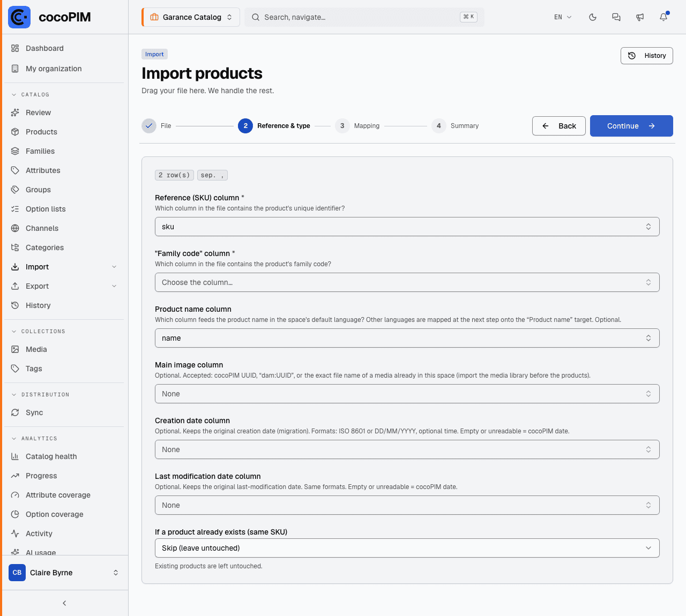
Task: Collapse the COLLECTIONS section
Action: [38, 332]
